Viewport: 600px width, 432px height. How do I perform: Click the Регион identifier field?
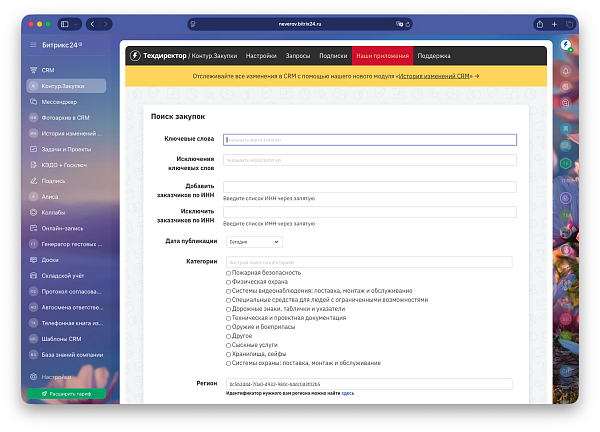click(x=369, y=384)
